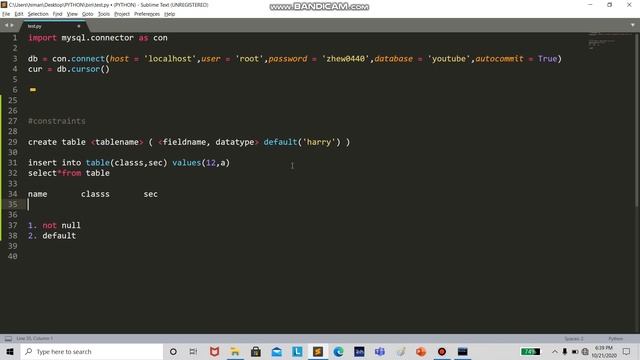This screenshot has height=360, width=640.
Task: Show hidden system tray icons
Action: coord(555,351)
